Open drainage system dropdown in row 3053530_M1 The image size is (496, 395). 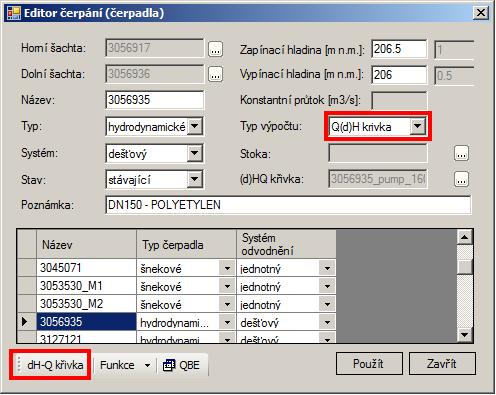pyautogui.click(x=327, y=287)
